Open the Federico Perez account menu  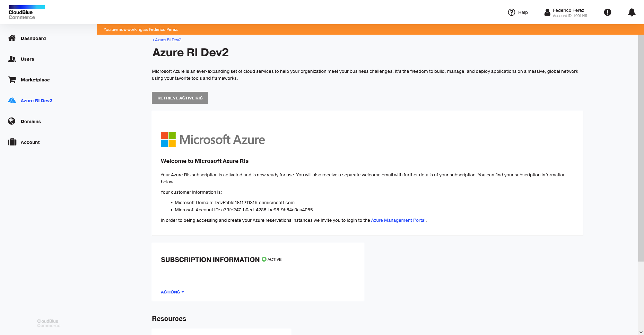click(566, 13)
